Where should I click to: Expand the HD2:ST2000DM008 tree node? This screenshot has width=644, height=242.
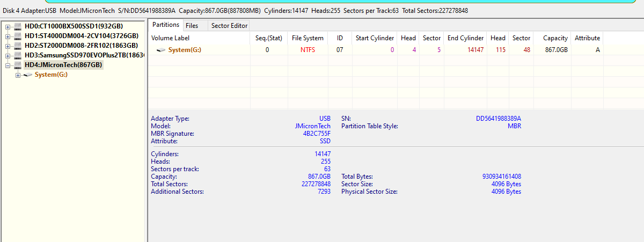[x=8, y=46]
